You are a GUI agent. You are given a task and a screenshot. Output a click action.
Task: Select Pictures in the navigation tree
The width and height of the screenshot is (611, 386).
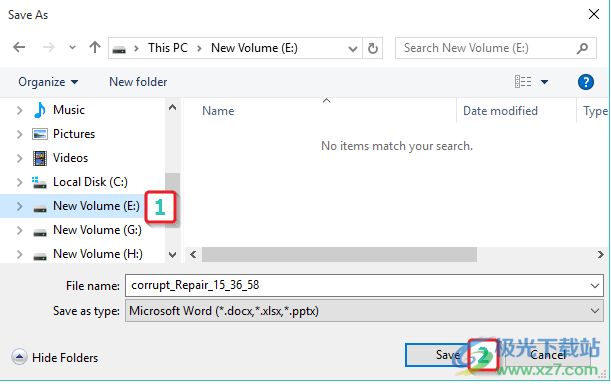[74, 134]
